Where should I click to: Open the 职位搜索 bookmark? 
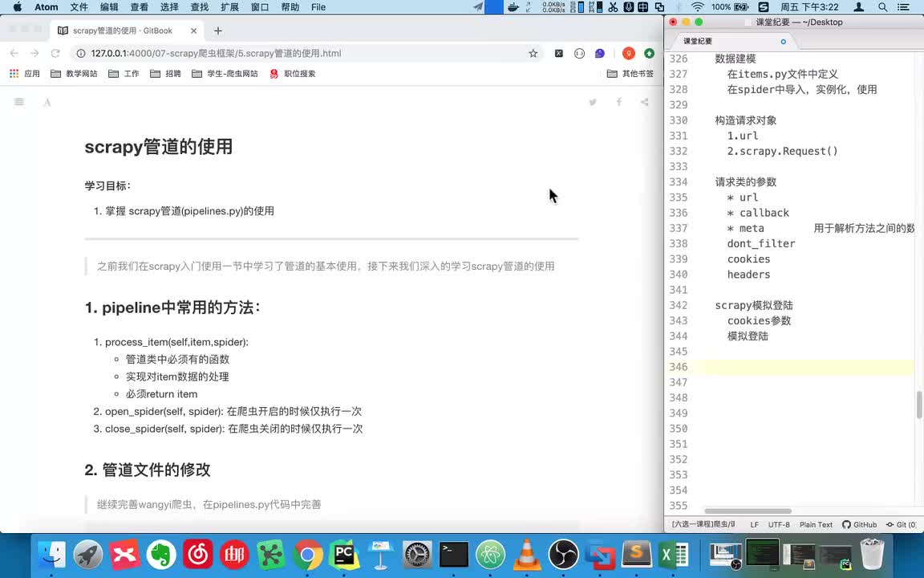pos(292,74)
